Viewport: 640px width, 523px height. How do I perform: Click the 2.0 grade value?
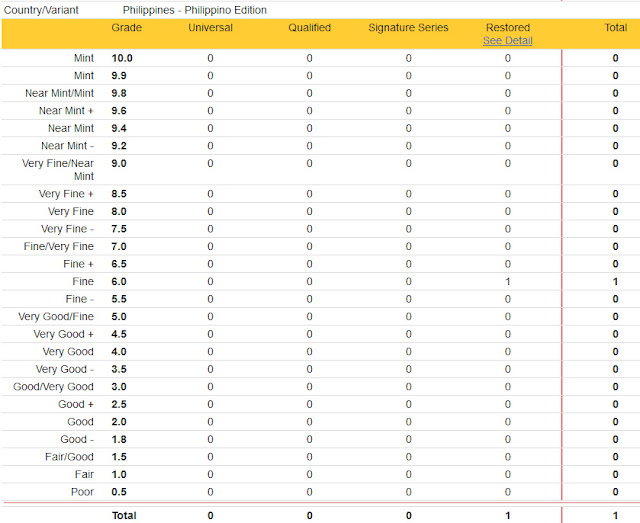[x=119, y=422]
